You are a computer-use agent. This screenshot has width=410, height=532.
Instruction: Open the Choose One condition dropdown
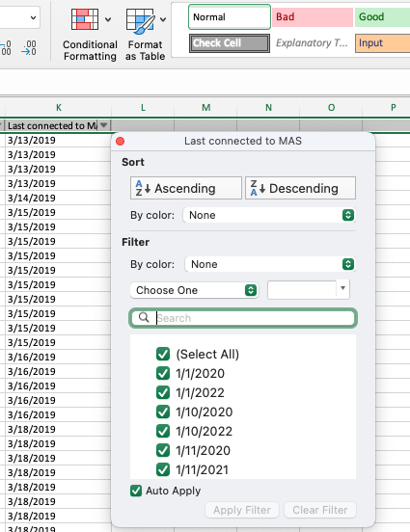click(194, 290)
